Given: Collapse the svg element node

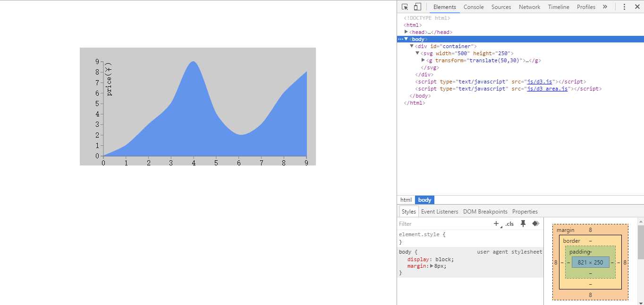Looking at the screenshot, I should click(417, 53).
